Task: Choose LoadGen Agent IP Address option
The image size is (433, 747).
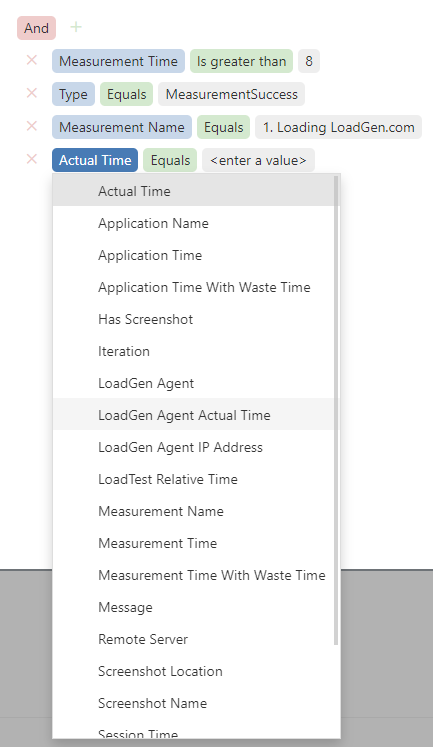Action: pos(196,447)
